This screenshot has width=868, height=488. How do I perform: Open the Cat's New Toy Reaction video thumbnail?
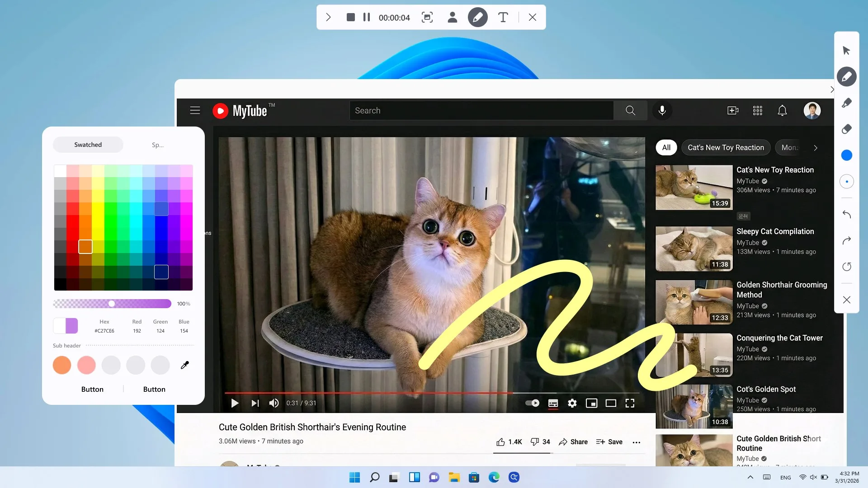click(x=694, y=187)
